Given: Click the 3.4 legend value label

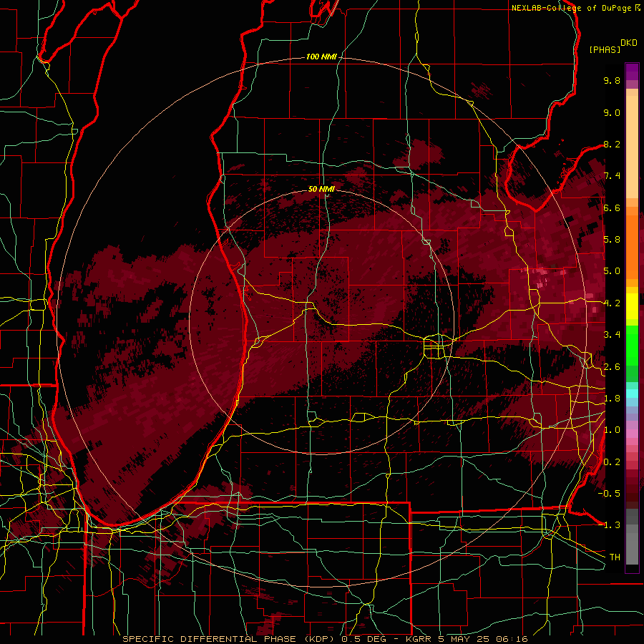Looking at the screenshot, I should click(612, 335).
